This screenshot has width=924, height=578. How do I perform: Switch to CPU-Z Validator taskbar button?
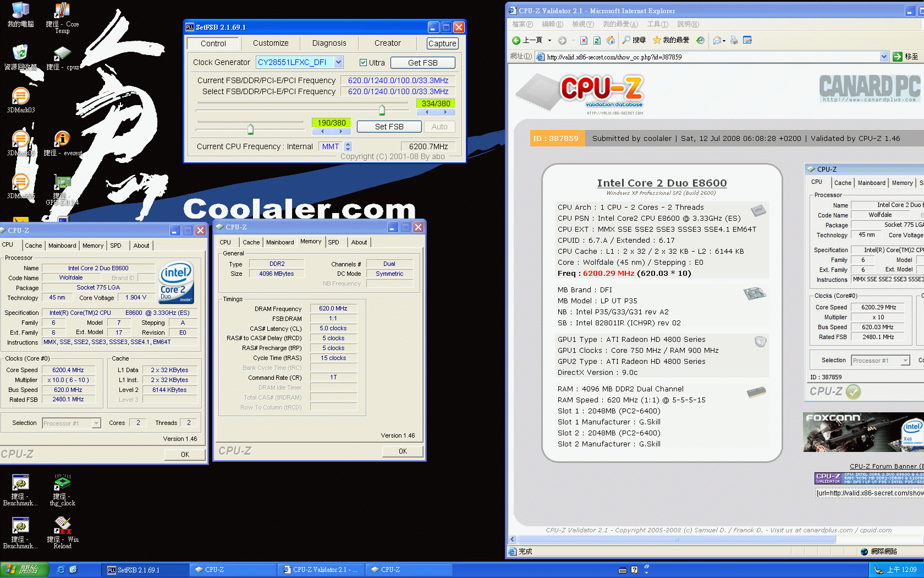(x=321, y=570)
